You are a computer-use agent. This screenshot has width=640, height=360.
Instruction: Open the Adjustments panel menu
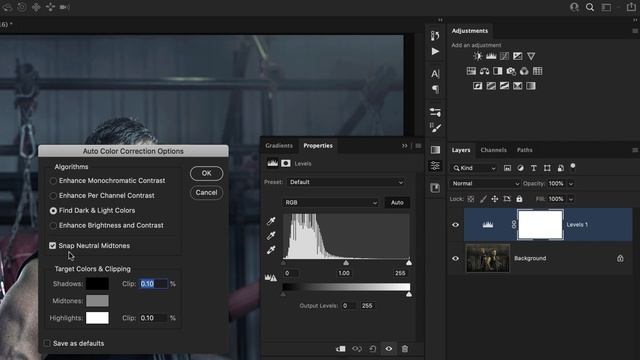click(635, 31)
